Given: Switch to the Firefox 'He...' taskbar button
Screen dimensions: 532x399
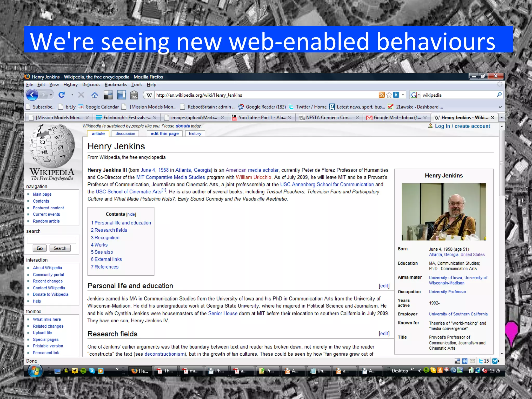Looking at the screenshot, I should tap(140, 371).
